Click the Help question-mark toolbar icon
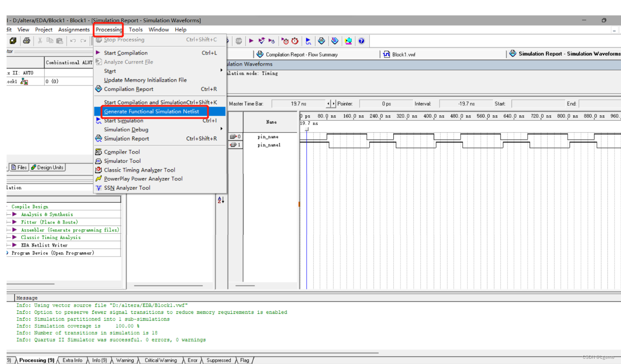Image resolution: width=621 pixels, height=364 pixels. point(362,41)
